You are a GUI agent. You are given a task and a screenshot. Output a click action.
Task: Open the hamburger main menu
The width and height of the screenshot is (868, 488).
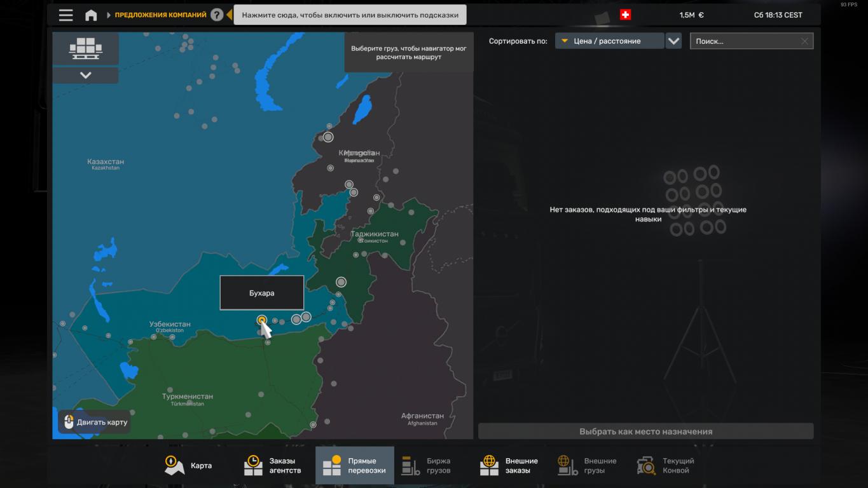(x=65, y=15)
